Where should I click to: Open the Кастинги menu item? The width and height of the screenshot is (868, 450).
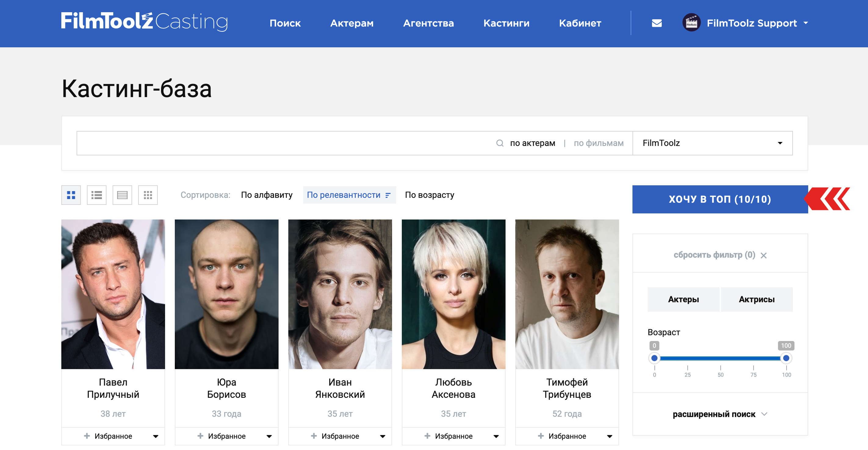[x=506, y=23]
